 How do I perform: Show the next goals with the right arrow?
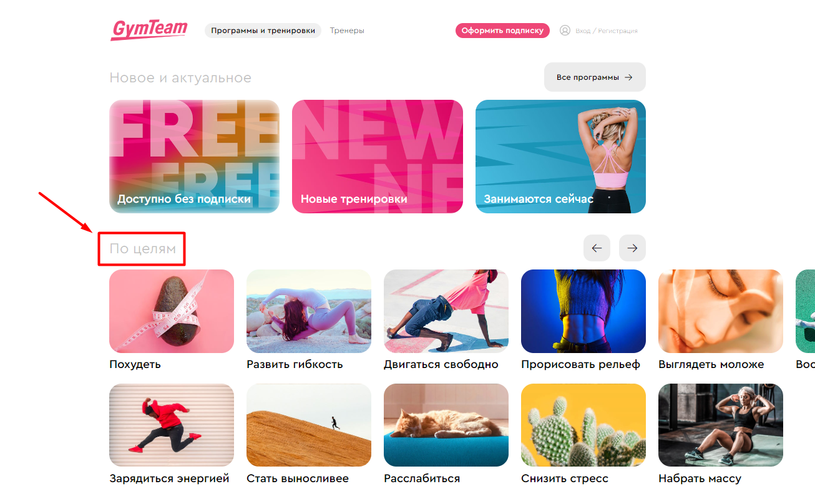(x=632, y=248)
